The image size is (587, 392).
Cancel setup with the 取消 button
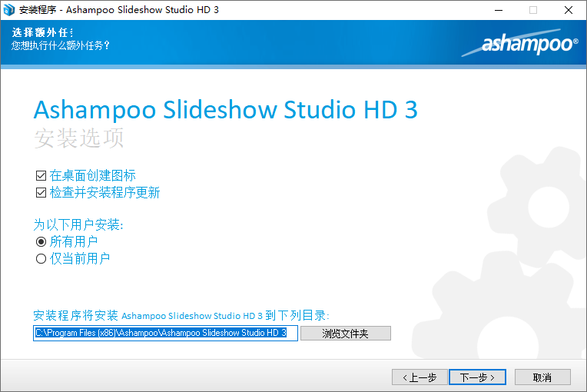point(542,377)
